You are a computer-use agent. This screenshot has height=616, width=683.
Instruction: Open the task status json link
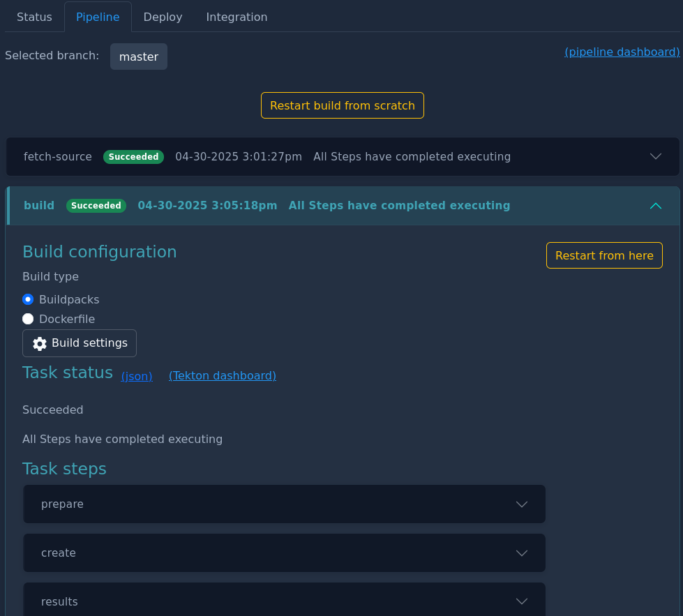coord(137,376)
